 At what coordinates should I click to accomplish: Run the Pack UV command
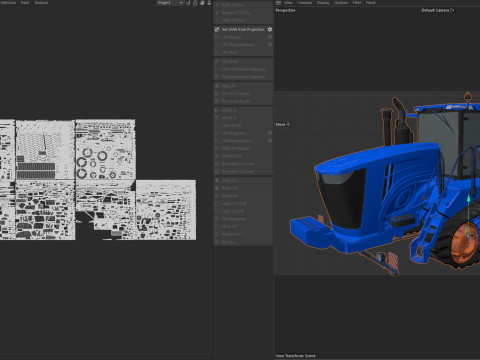click(243, 86)
